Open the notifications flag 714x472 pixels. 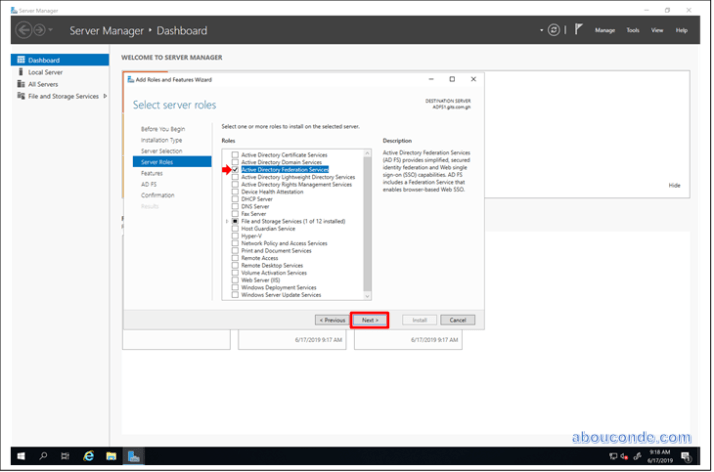(x=578, y=30)
